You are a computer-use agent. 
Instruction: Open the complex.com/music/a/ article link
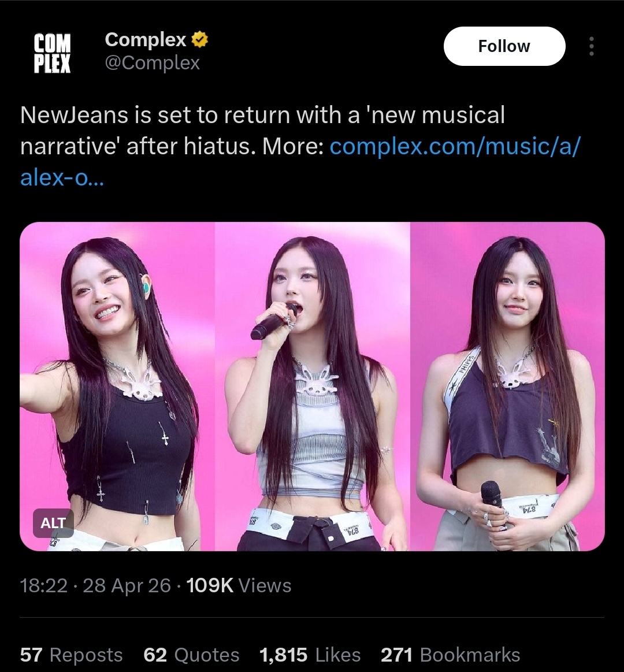[455, 146]
